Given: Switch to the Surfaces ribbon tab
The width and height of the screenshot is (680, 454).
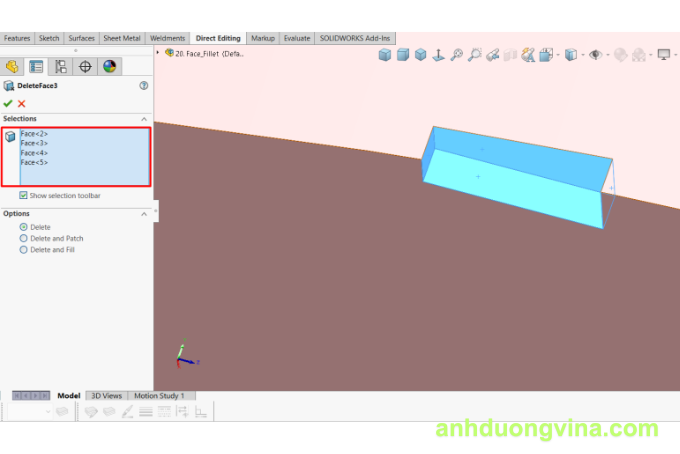Looking at the screenshot, I should pos(82,38).
